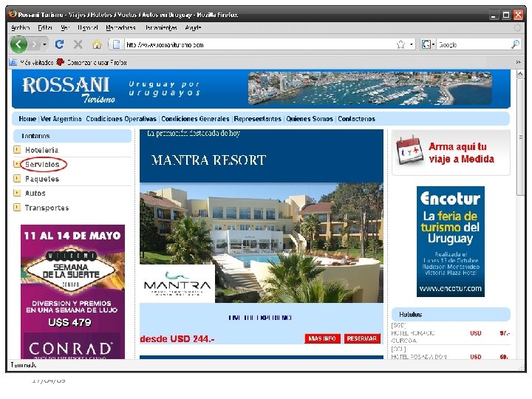Open the Más visitados bookmarks folder
This screenshot has height=399, width=532.
(31, 62)
